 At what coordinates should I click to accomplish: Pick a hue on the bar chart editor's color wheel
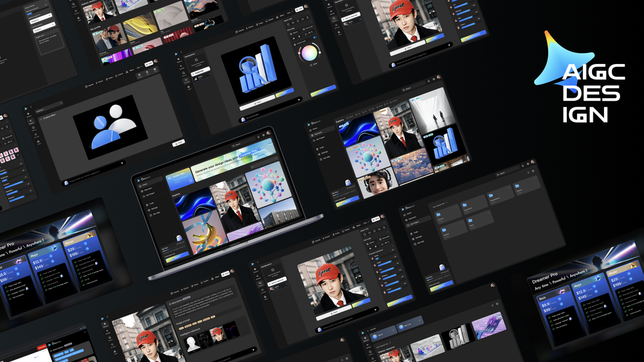(x=309, y=53)
